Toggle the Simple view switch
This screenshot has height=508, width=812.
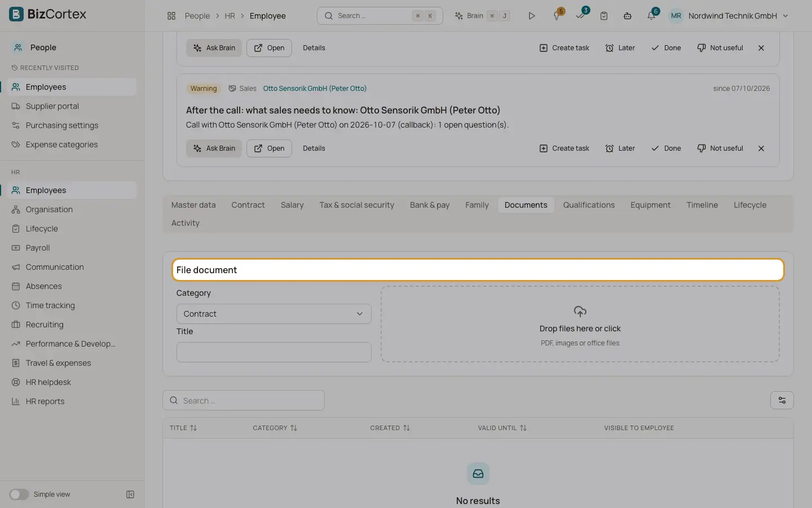coord(19,494)
